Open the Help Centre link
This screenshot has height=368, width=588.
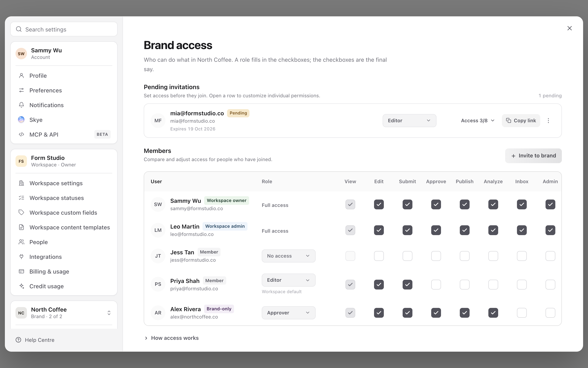(x=35, y=340)
